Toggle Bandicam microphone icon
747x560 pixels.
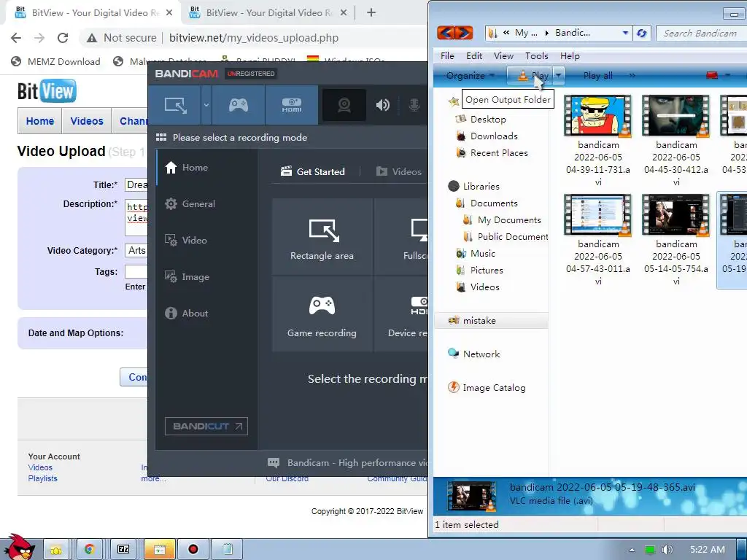(414, 105)
